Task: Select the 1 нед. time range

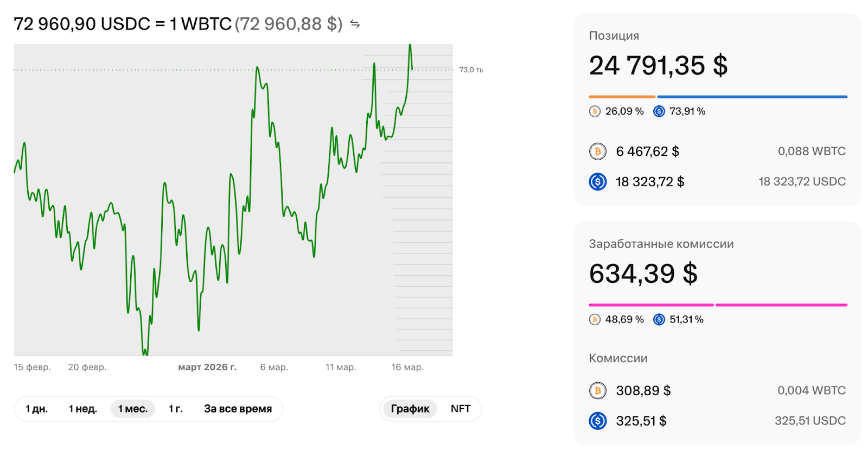Action: click(x=82, y=409)
